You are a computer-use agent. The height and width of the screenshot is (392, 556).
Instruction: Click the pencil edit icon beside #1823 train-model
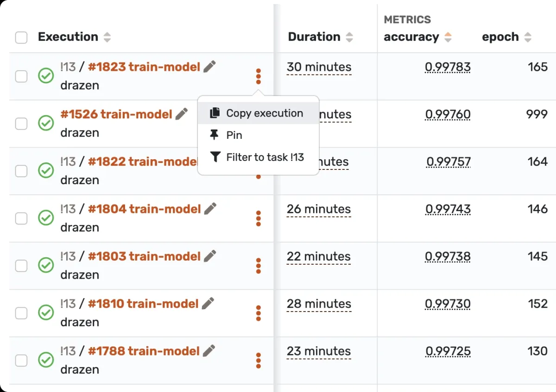pyautogui.click(x=210, y=67)
